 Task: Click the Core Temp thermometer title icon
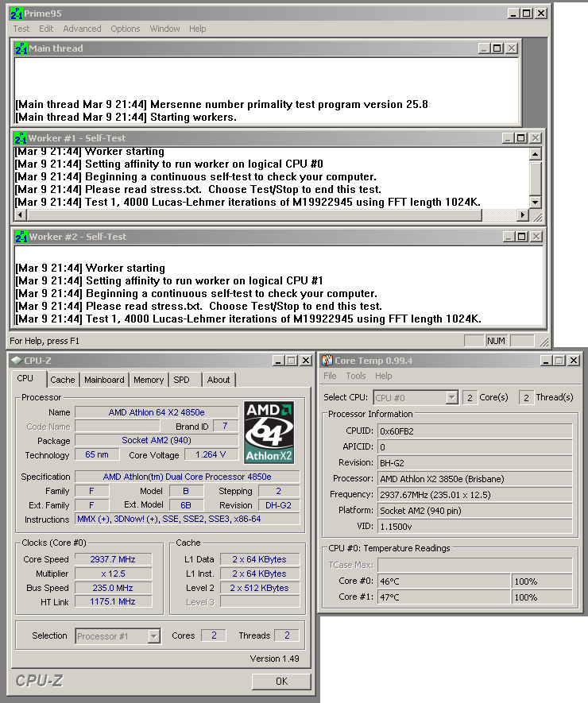pos(327,361)
